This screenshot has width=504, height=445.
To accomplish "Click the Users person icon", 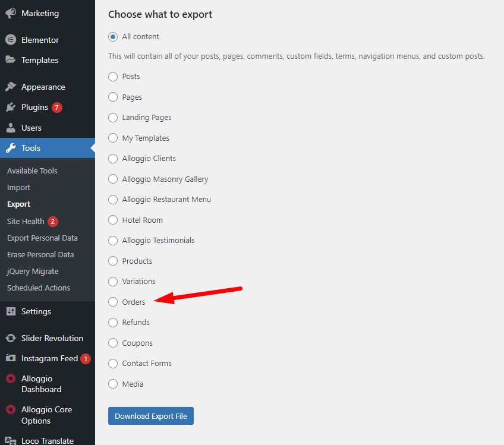I will point(11,128).
